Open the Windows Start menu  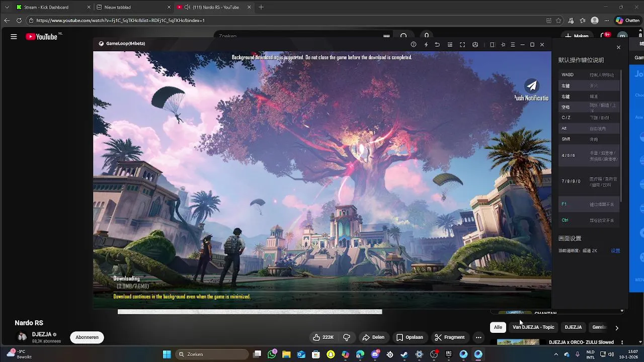coord(167,354)
